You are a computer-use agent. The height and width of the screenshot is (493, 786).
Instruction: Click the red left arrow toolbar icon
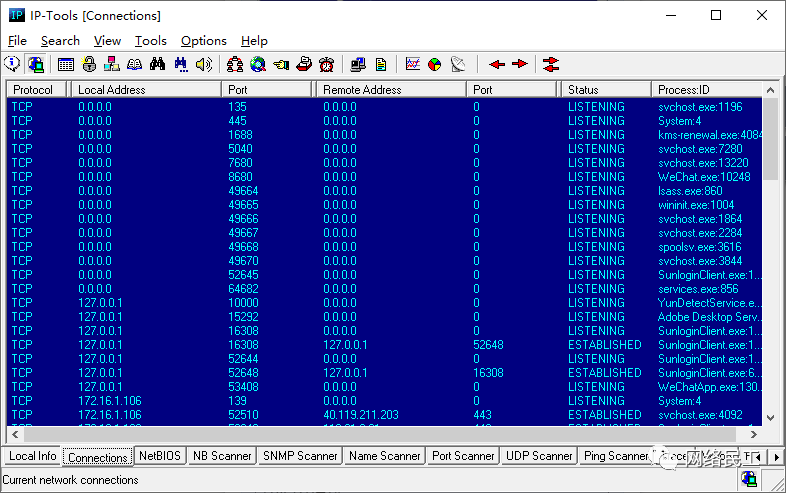(x=497, y=64)
